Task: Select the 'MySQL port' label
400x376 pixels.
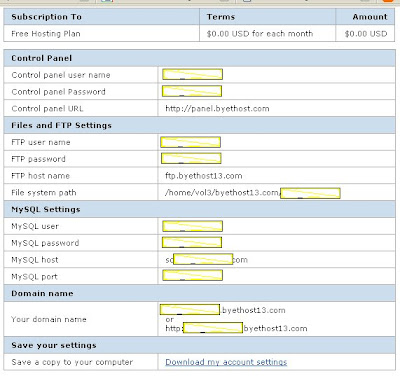Action: point(34,277)
